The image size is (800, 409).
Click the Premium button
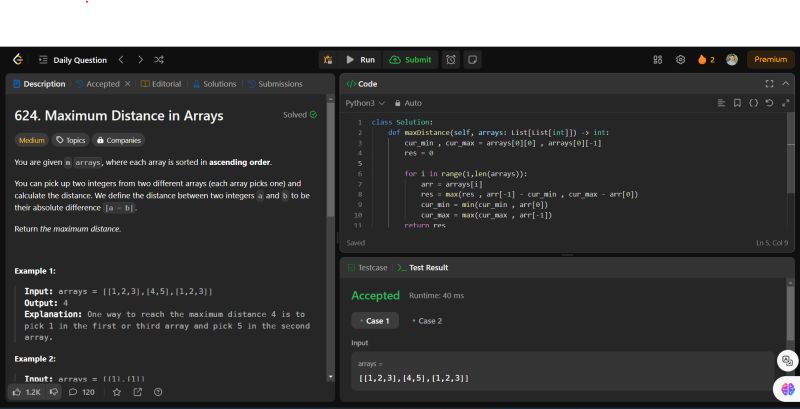tap(770, 60)
